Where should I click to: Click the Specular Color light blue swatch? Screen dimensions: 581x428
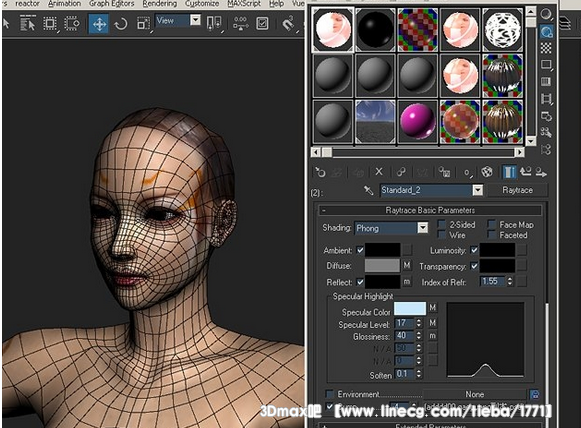coord(410,308)
